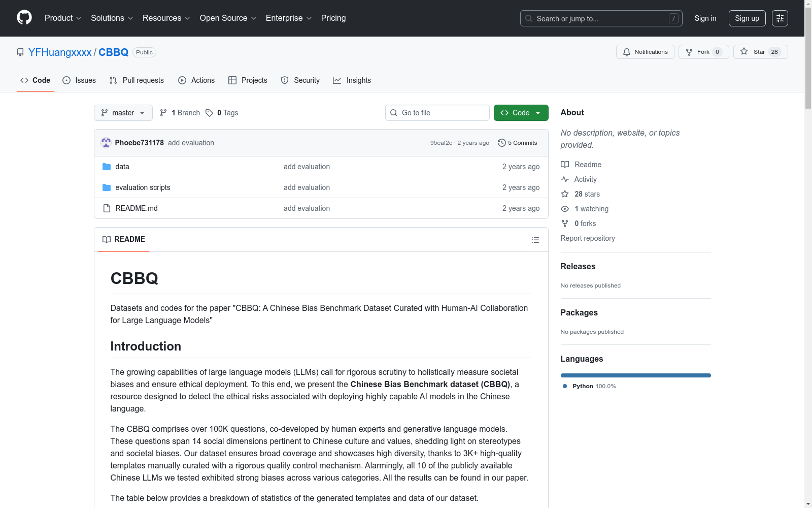Viewport: 812px width, 508px height.
Task: Expand the Solutions menu
Action: click(x=112, y=18)
